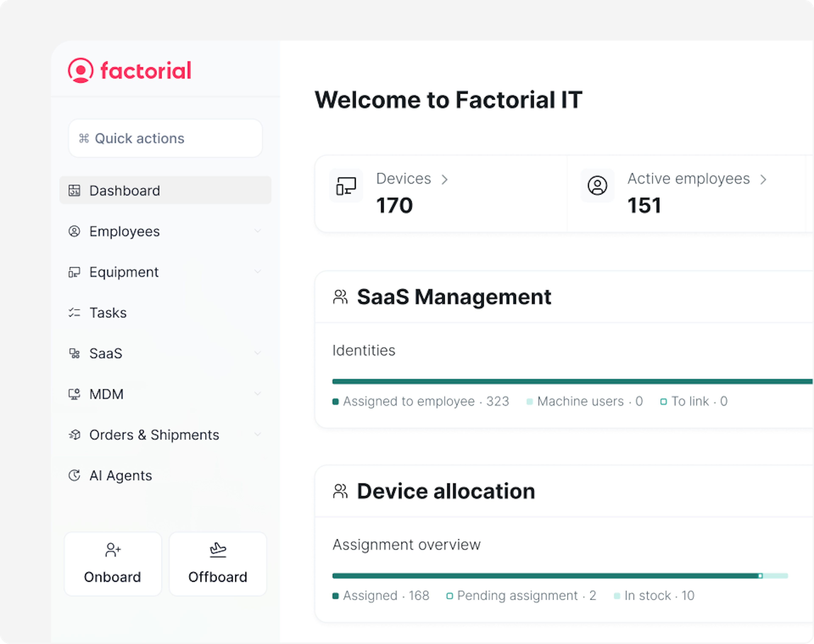Click the Quick actions search field
This screenshot has width=814, height=644.
click(165, 138)
